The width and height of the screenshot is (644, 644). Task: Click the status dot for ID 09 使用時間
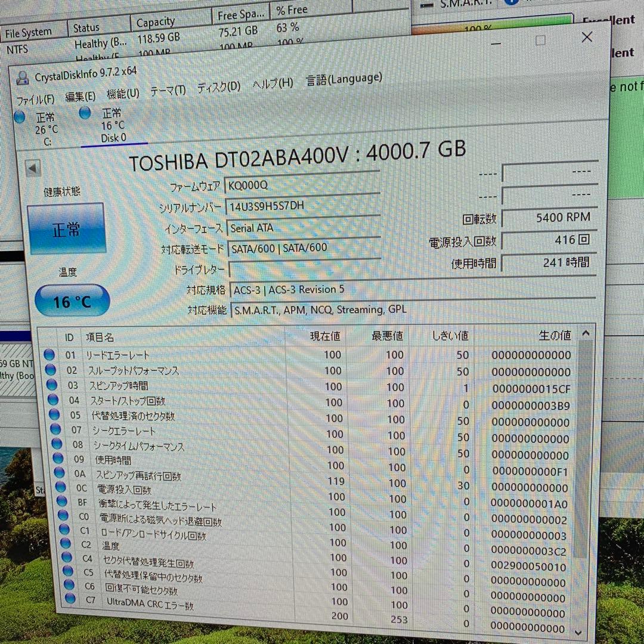58,458
